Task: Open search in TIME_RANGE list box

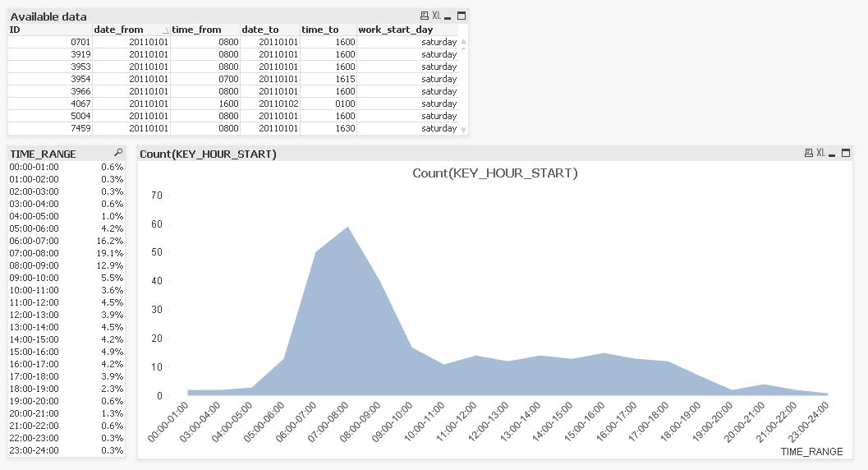Action: click(118, 153)
